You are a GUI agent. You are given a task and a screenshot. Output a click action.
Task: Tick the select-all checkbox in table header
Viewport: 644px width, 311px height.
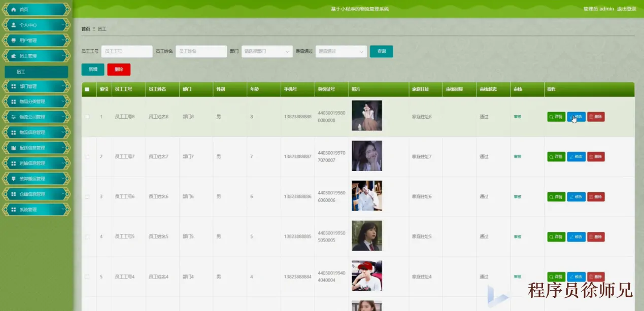coord(87,89)
